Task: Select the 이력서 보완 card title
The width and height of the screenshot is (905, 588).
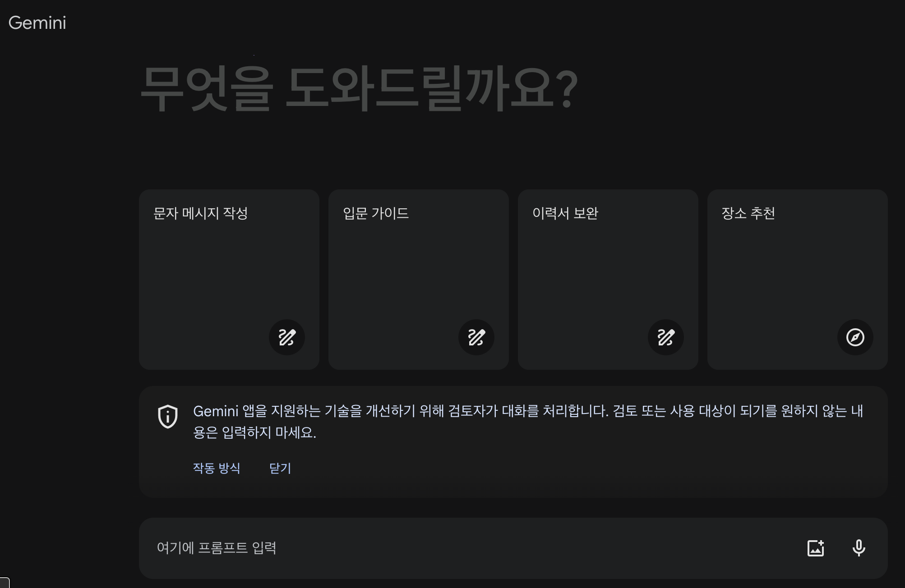Action: pyautogui.click(x=565, y=213)
